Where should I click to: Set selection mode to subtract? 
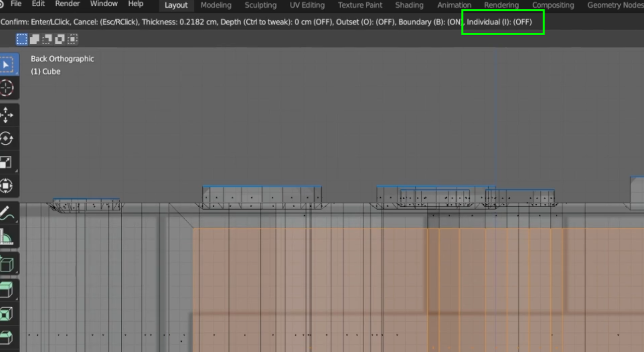point(47,39)
